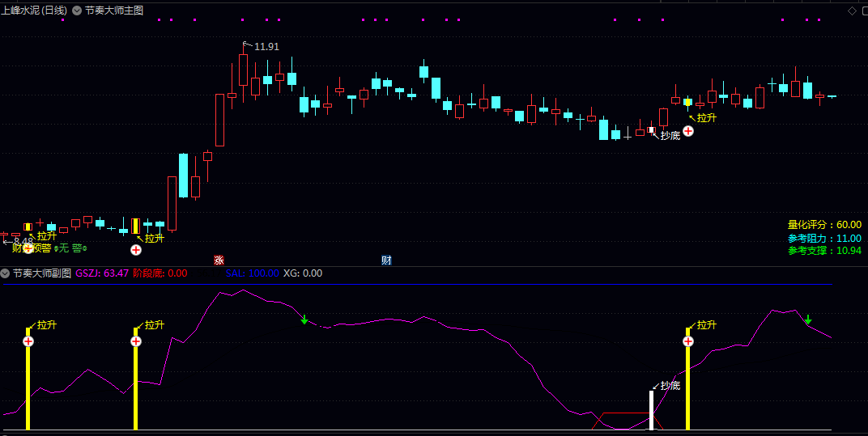Viewport: 868px width, 436px height.
Task: Click the 节奏大师副图 indicator name
Action: click(42, 273)
